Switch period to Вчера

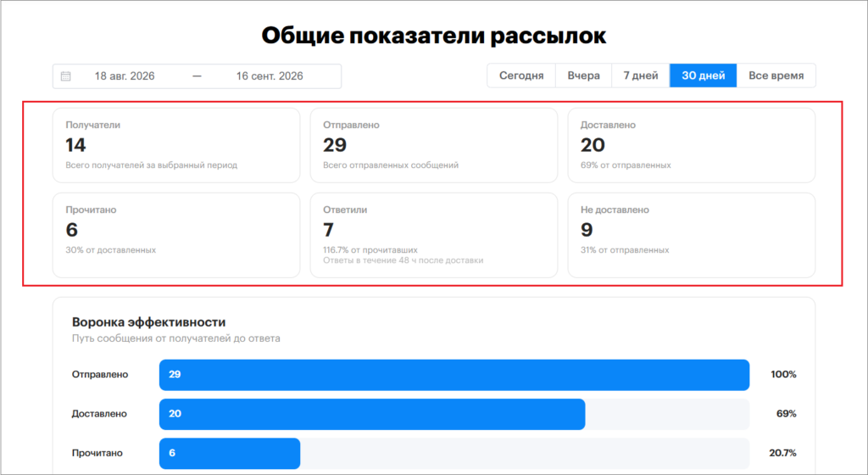(583, 75)
